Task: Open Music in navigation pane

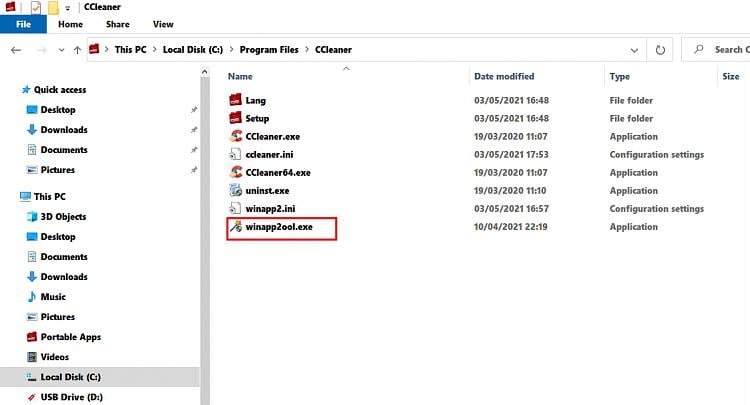Action: pyautogui.click(x=53, y=297)
